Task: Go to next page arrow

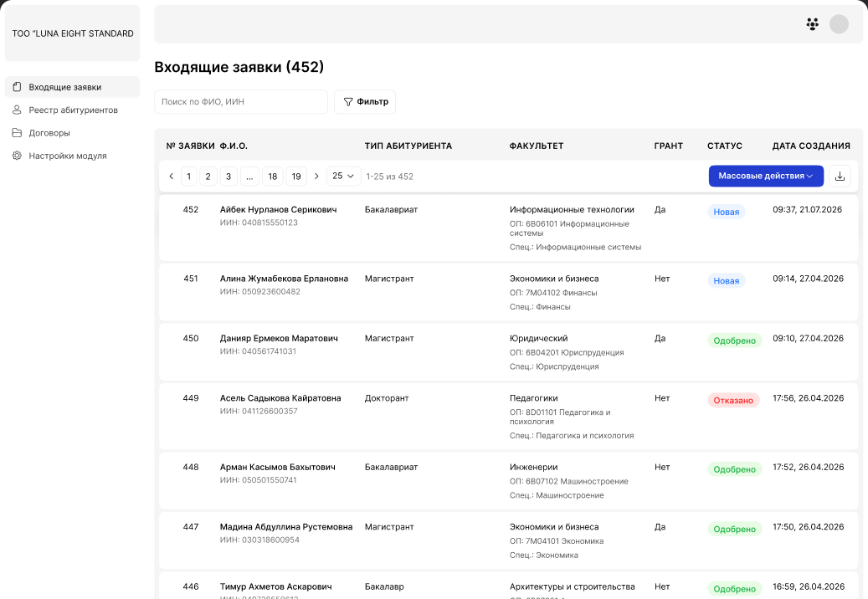Action: [316, 177]
